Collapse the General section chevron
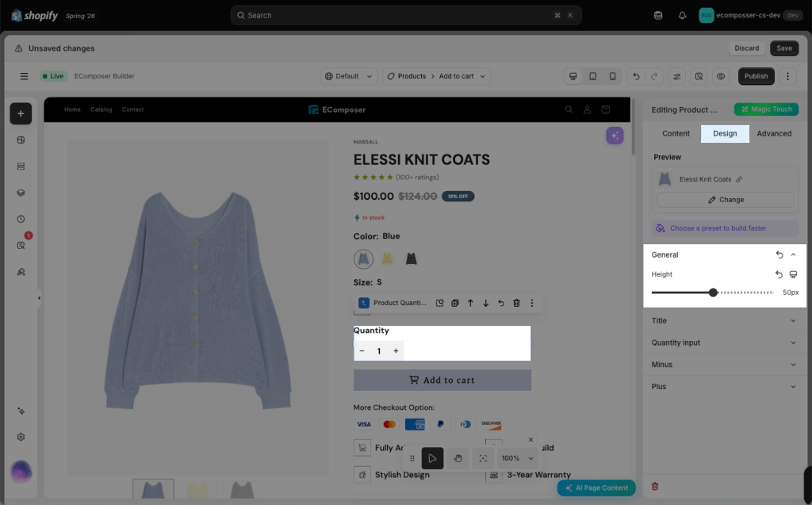 793,254
